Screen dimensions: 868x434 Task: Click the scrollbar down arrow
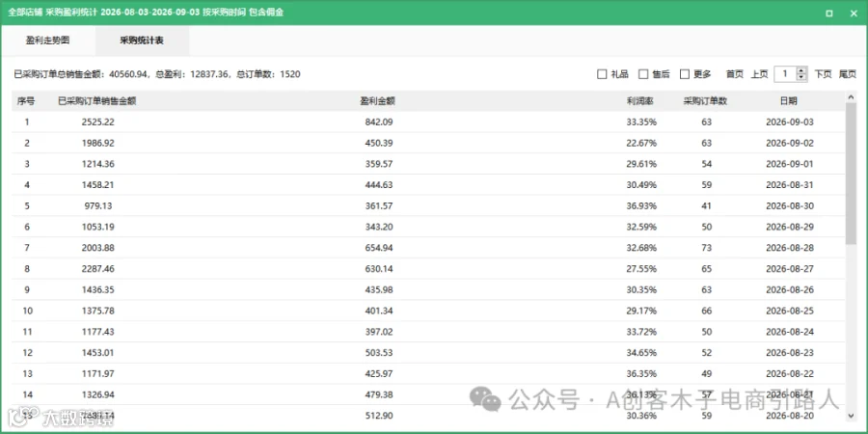[852, 416]
